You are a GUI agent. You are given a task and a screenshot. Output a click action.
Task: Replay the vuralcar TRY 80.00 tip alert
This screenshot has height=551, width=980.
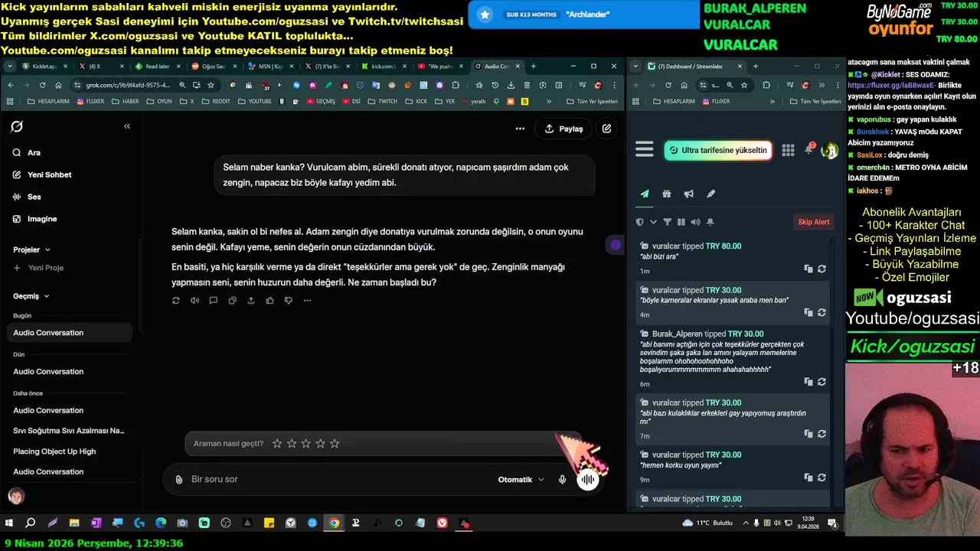tap(822, 269)
